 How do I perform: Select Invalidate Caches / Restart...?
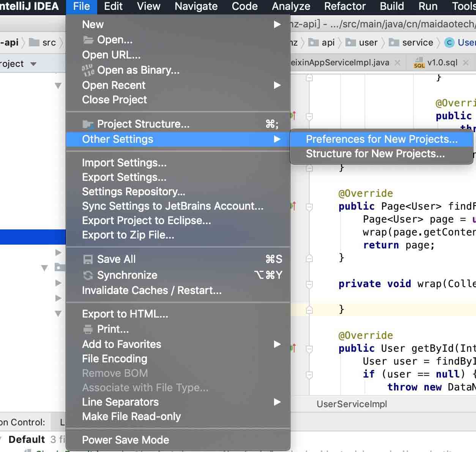tap(178, 291)
